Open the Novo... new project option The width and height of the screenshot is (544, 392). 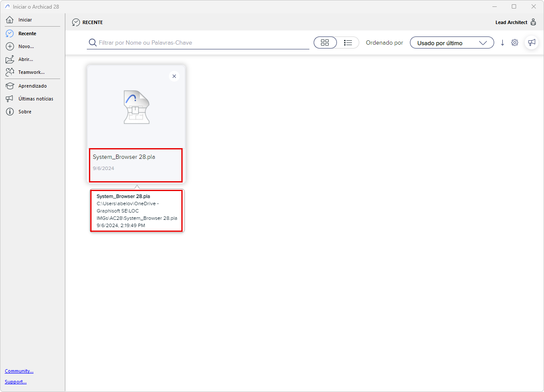point(26,46)
